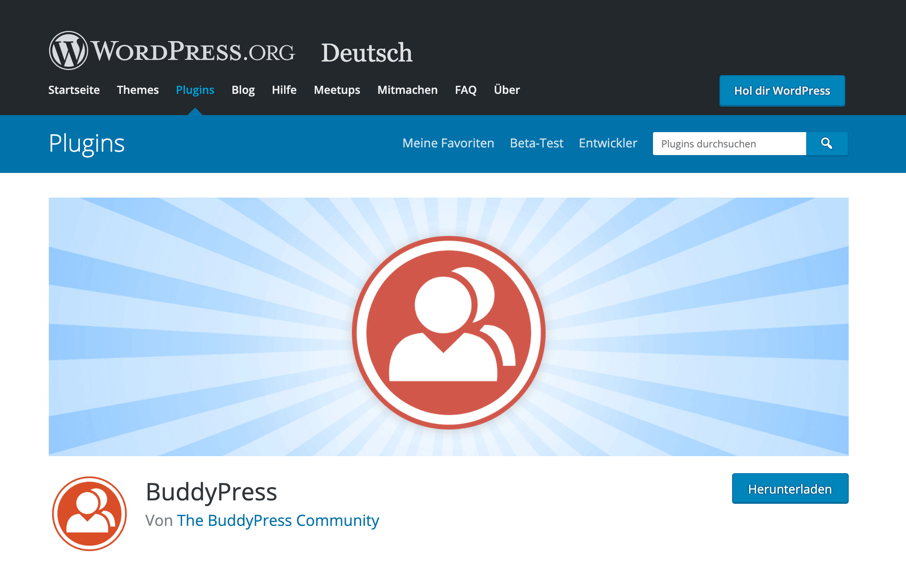Focus the Plugins durchsuchen search field

point(729,143)
